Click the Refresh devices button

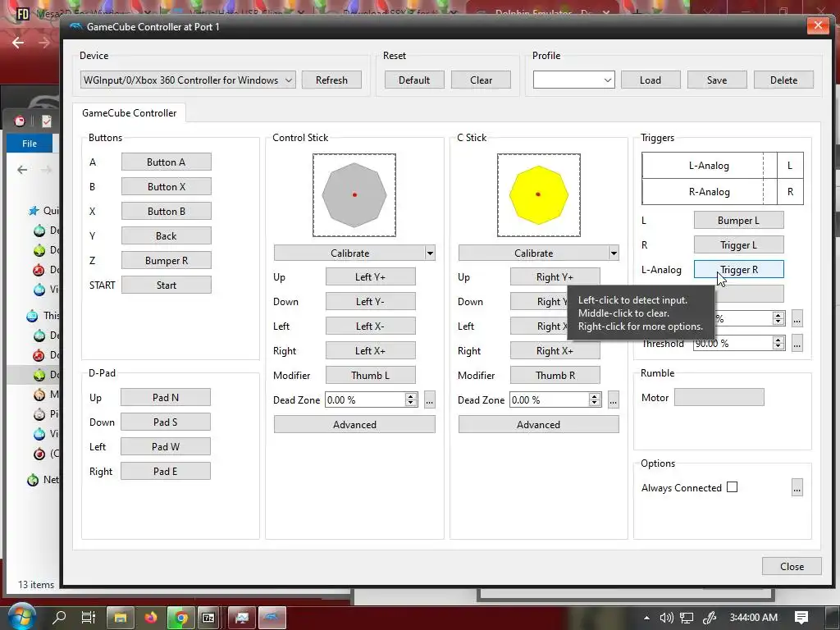331,80
